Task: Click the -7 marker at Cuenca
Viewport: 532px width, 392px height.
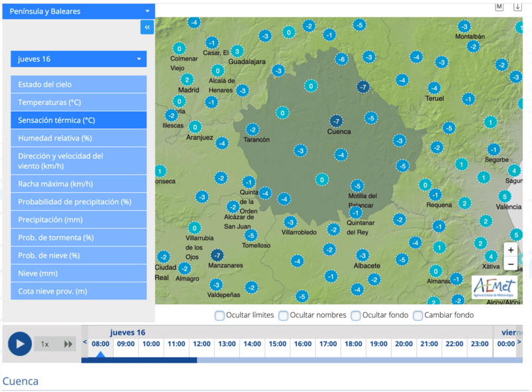Action: pos(336,121)
